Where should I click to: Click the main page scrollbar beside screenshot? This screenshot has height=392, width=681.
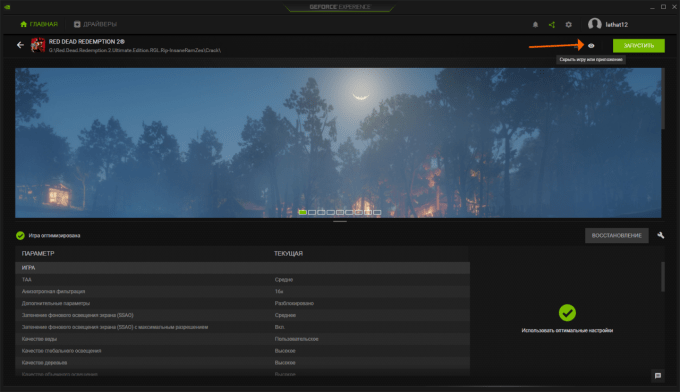[663, 99]
